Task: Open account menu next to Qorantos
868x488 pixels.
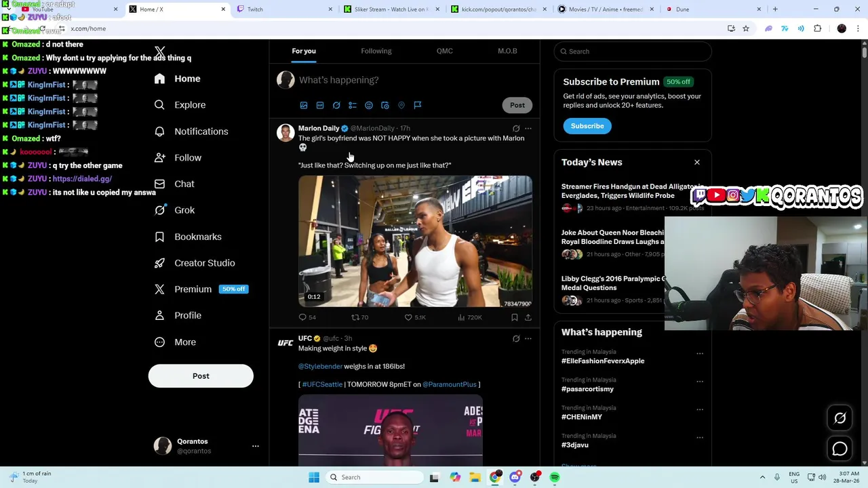Action: [256, 446]
